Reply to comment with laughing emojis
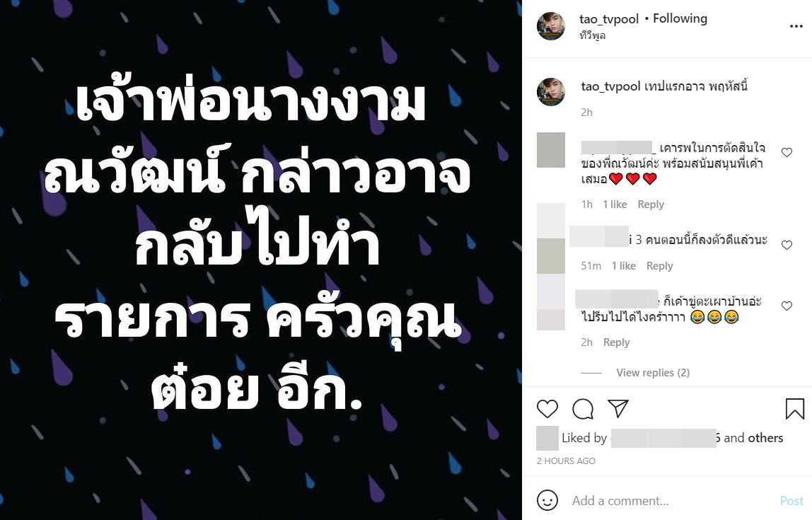 [x=616, y=342]
